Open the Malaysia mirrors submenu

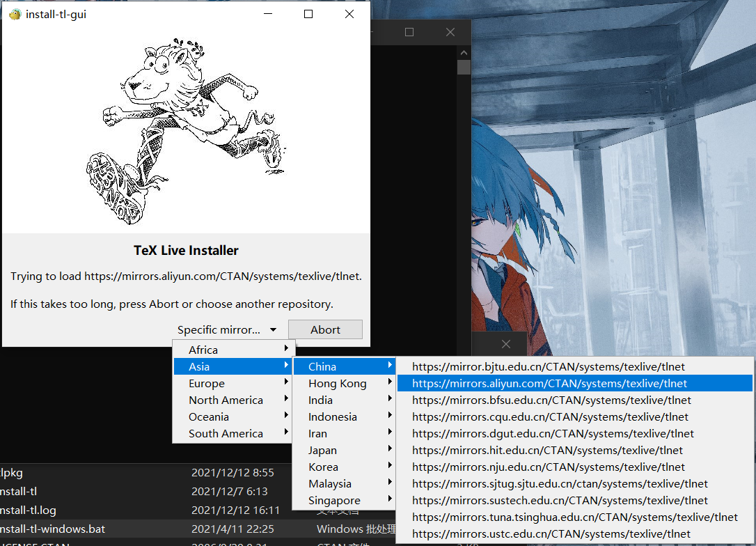point(345,484)
